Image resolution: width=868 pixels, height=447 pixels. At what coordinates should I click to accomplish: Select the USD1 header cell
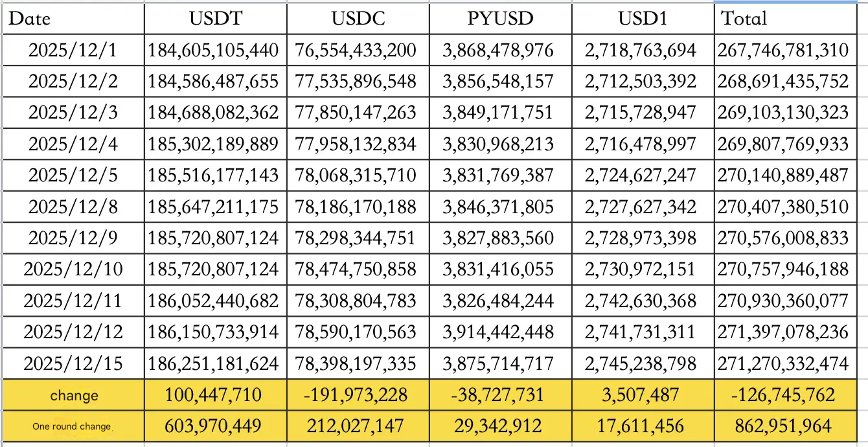click(x=641, y=19)
